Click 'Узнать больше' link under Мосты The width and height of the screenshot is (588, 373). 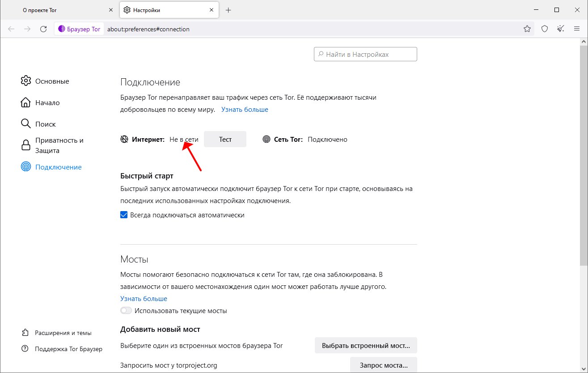point(144,299)
